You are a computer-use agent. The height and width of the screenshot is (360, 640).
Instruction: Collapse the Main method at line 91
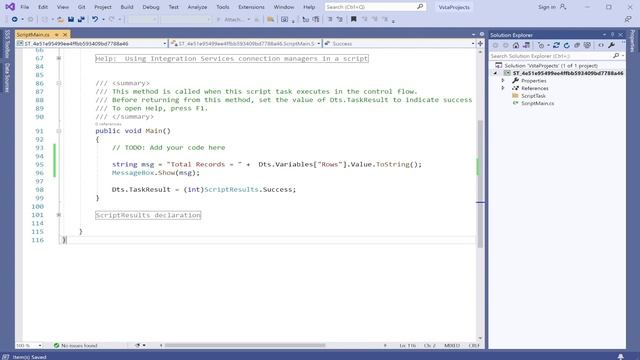coord(59,131)
